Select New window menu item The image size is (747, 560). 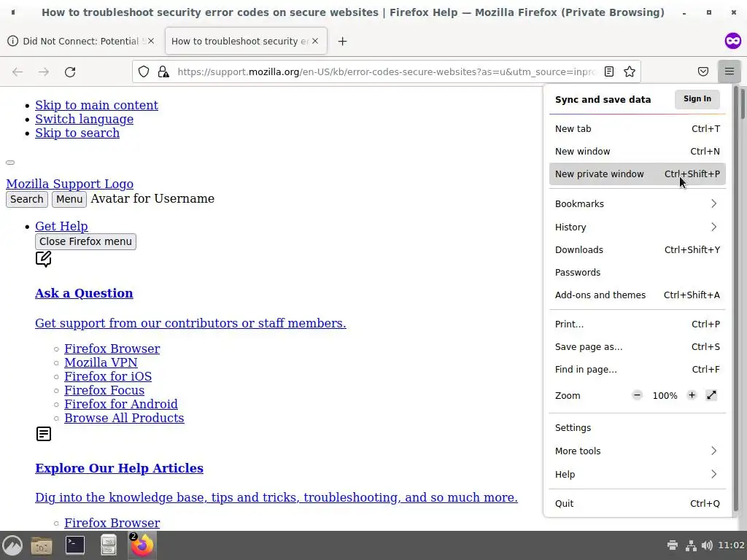pyautogui.click(x=637, y=152)
